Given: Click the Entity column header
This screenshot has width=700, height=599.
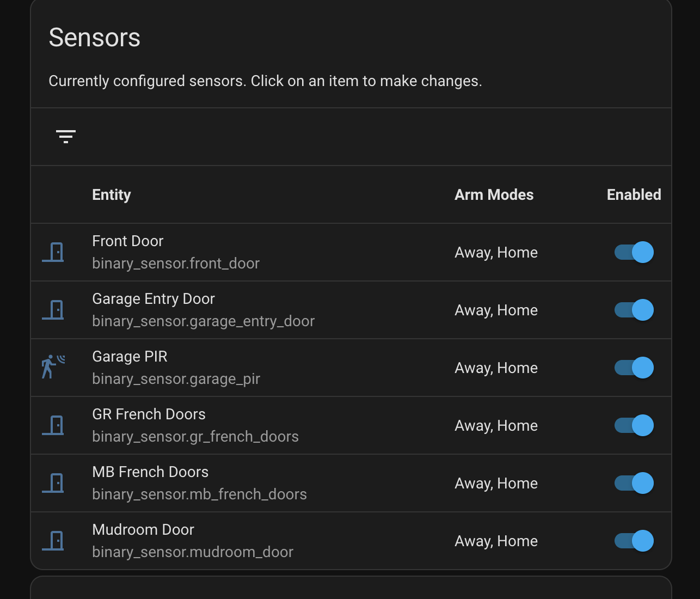Looking at the screenshot, I should [111, 194].
